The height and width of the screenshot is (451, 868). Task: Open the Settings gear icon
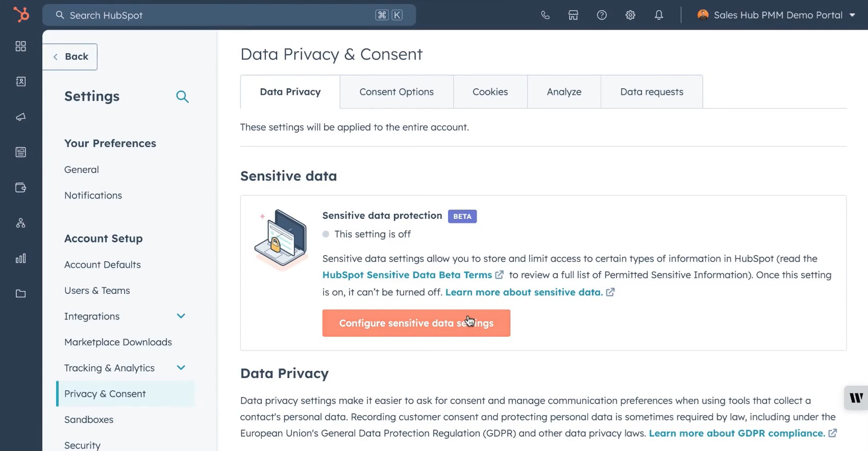[x=630, y=15]
